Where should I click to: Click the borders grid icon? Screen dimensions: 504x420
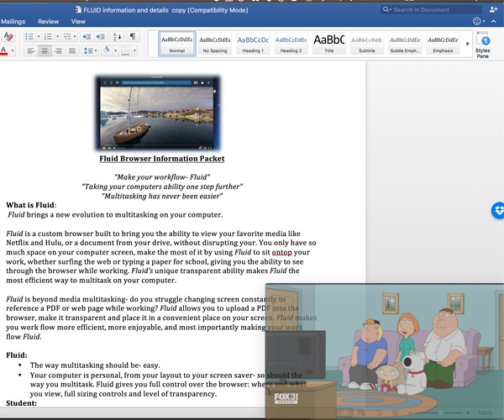pos(125,50)
